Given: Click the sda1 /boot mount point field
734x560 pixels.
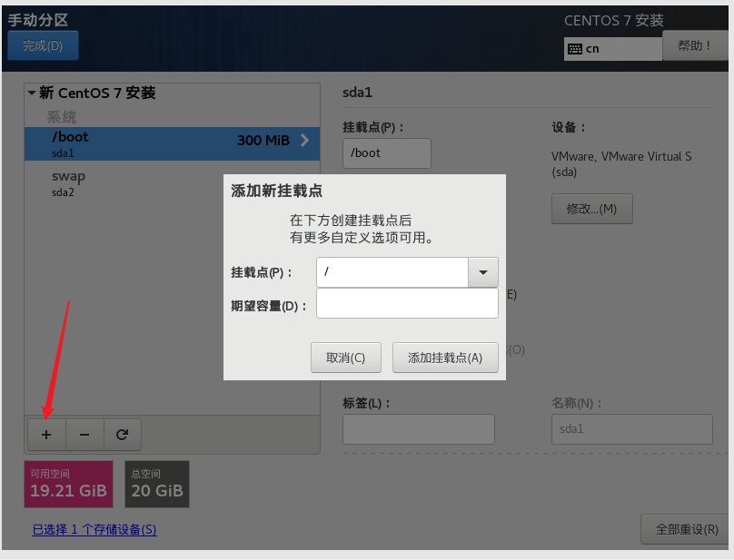Looking at the screenshot, I should point(387,153).
